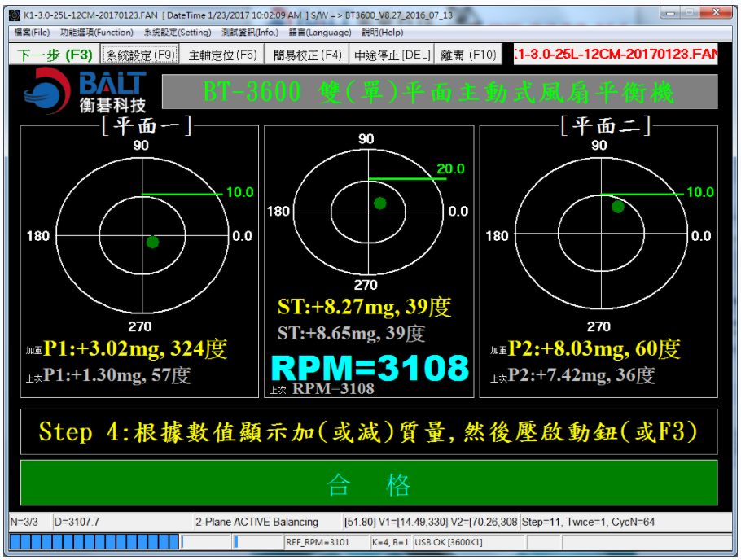Click 中途停止 [DEL] stop button
Viewport: 741px width, 560px height.
[392, 55]
